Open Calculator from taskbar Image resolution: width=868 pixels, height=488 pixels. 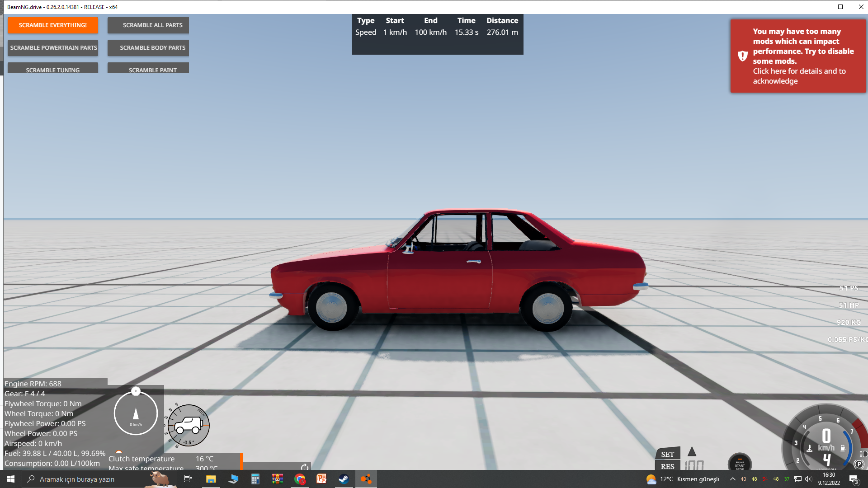[255, 479]
